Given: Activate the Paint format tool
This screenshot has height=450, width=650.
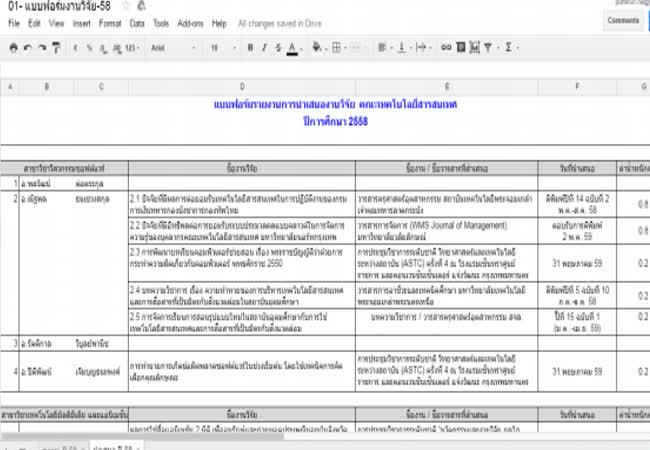Looking at the screenshot, I should click(x=56, y=48).
